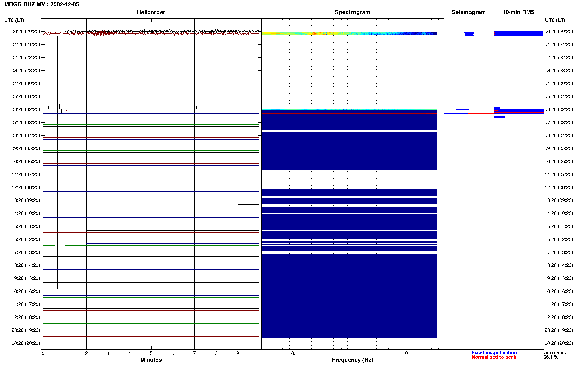This screenshot has height=368, width=588.
Task: Click helicorder axis label "08:20 (04:20)"
Action: click(x=26, y=135)
